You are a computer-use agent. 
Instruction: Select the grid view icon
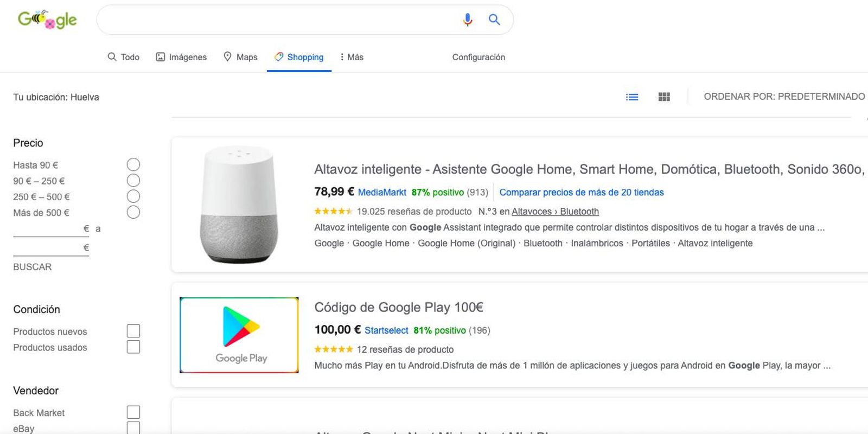click(664, 97)
